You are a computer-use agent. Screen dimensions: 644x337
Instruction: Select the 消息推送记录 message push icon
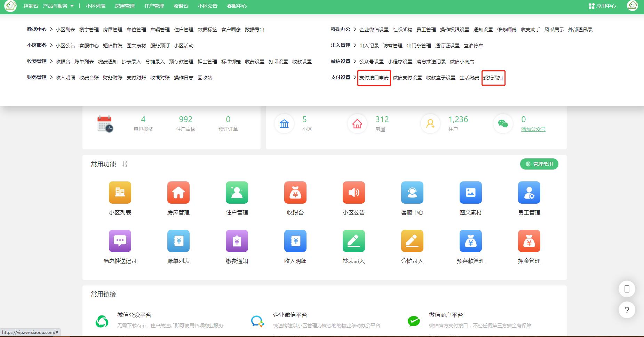[x=120, y=241]
